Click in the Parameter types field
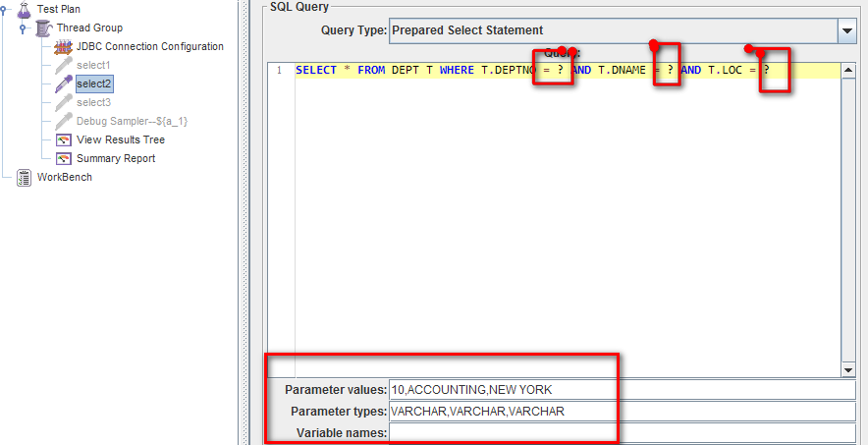Screen dimensions: 868x445 pos(623,412)
